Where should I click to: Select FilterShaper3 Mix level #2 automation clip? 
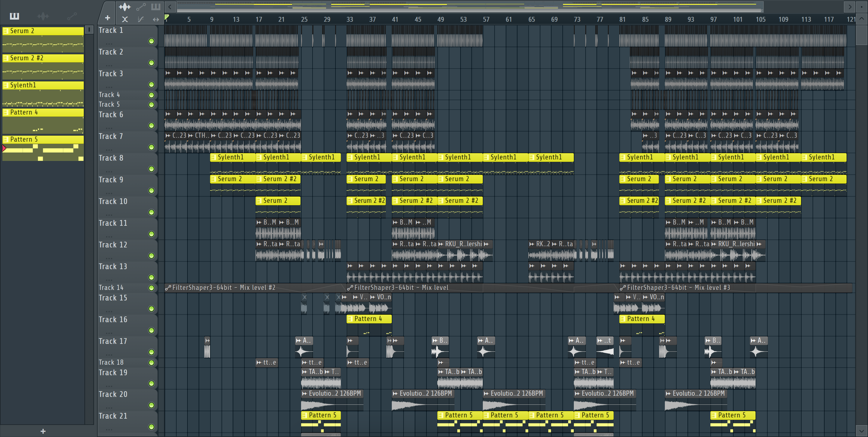click(x=255, y=288)
